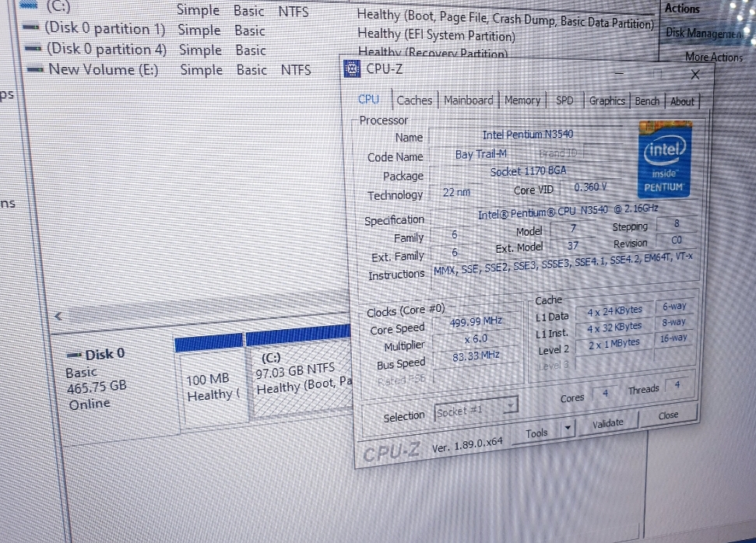
Task: Click the CPU-Z icon in the title bar
Action: coord(352,69)
